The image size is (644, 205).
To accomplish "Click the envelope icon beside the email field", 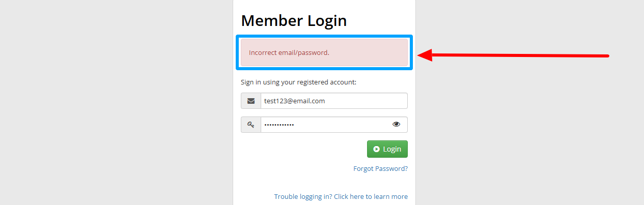I will pos(251,101).
